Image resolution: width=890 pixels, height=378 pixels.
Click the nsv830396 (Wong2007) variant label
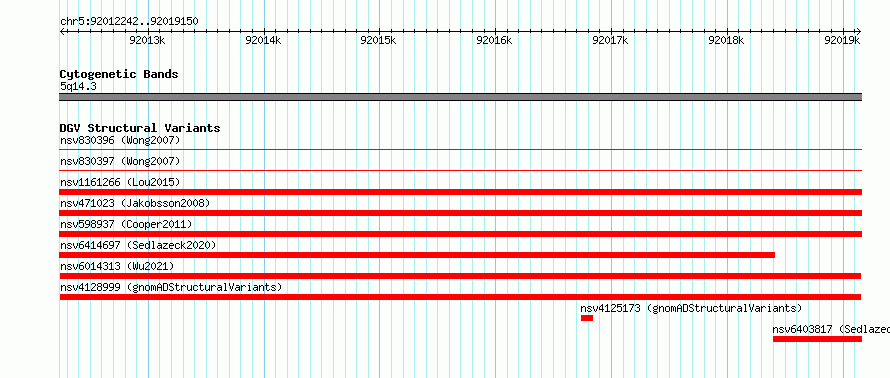tap(120, 140)
